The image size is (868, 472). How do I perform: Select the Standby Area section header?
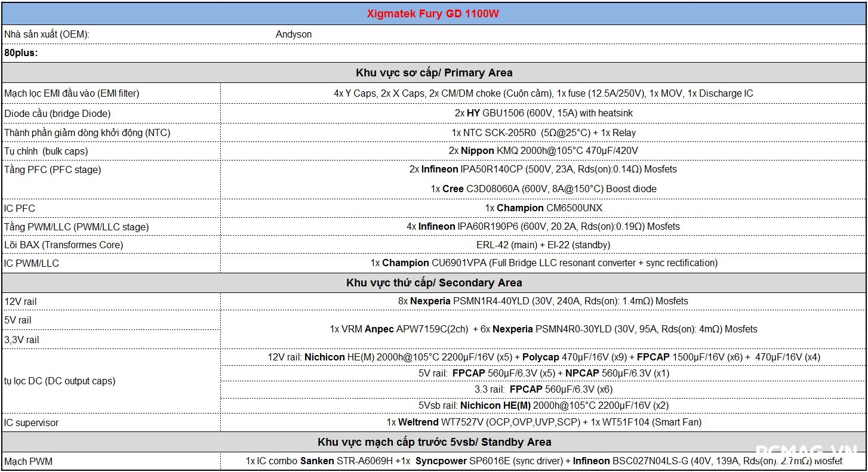tap(434, 442)
